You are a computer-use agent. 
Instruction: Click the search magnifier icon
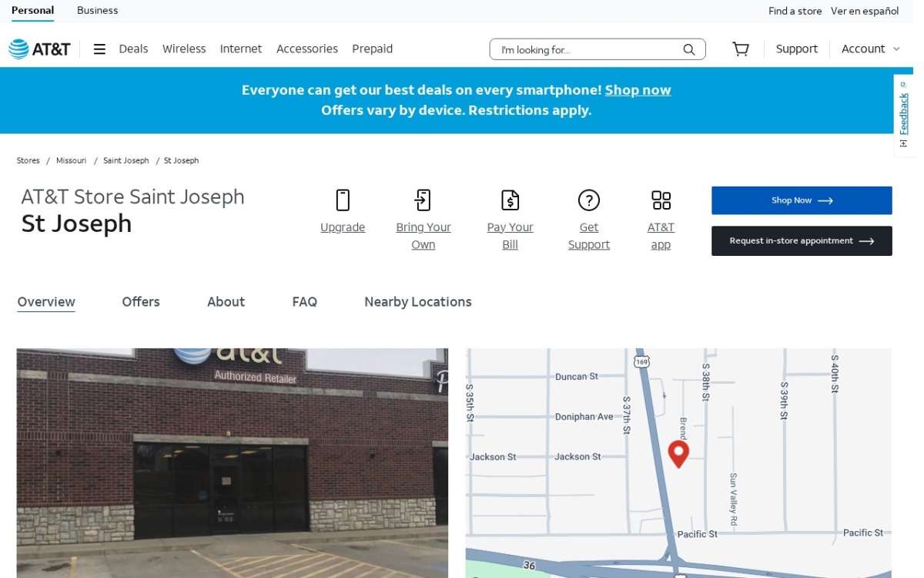pos(689,49)
